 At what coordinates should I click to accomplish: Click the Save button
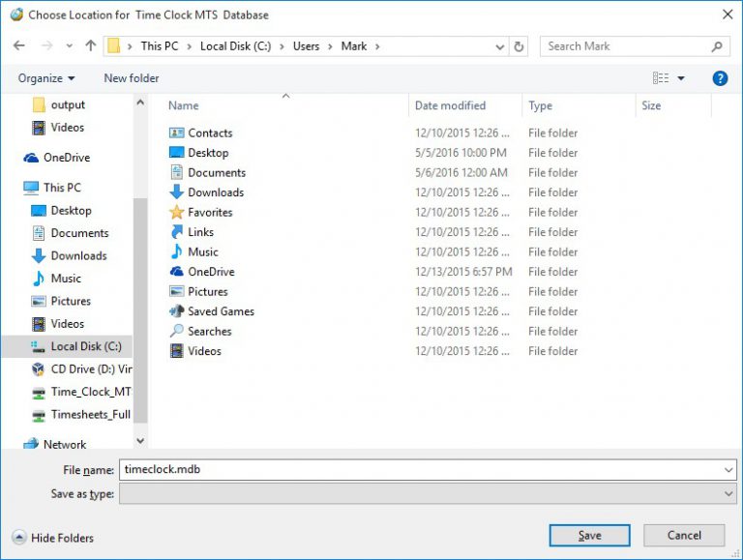[x=589, y=536]
